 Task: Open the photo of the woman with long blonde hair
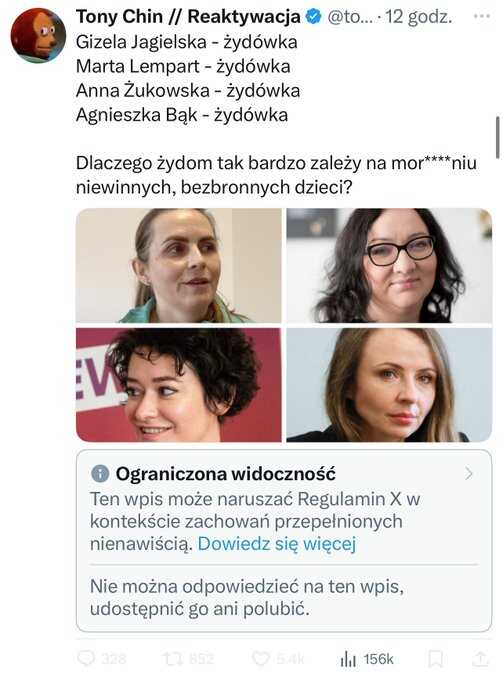click(389, 385)
